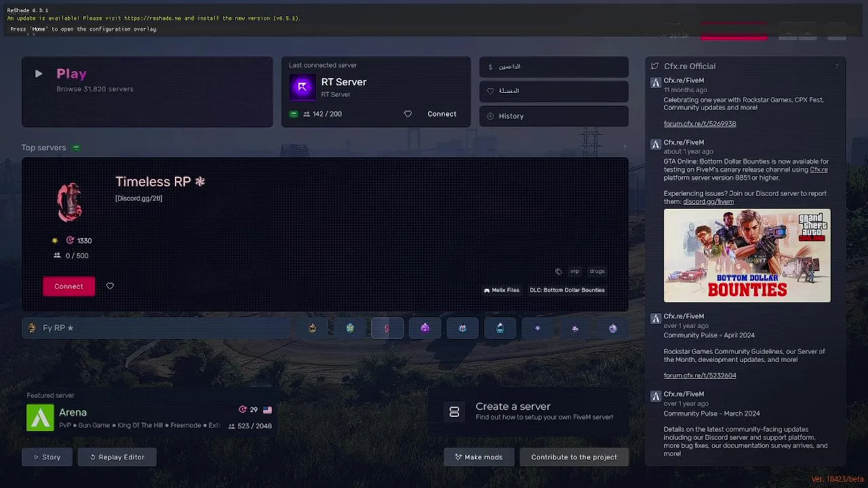Click the Last connected server label
Viewport: 868px width, 488px height.
(x=323, y=65)
